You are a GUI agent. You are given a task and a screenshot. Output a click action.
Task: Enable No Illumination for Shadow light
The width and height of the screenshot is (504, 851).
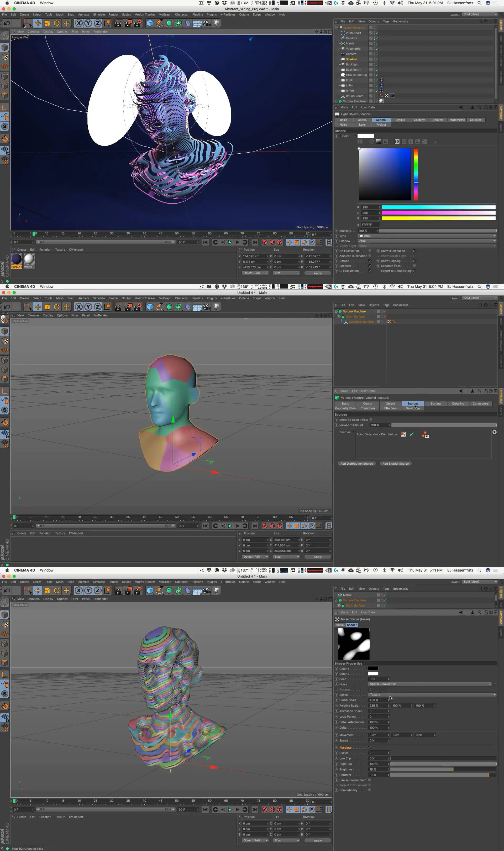370,251
